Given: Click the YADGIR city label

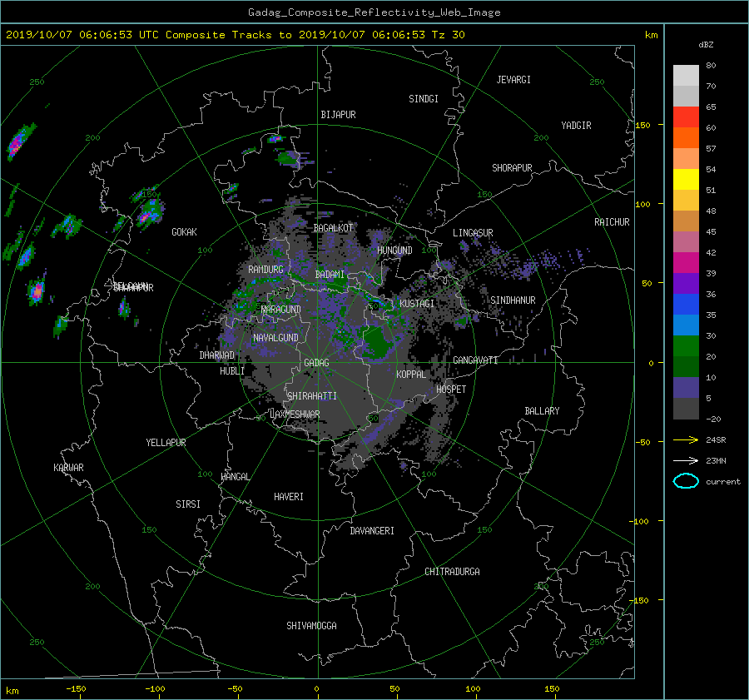Looking at the screenshot, I should click(576, 126).
